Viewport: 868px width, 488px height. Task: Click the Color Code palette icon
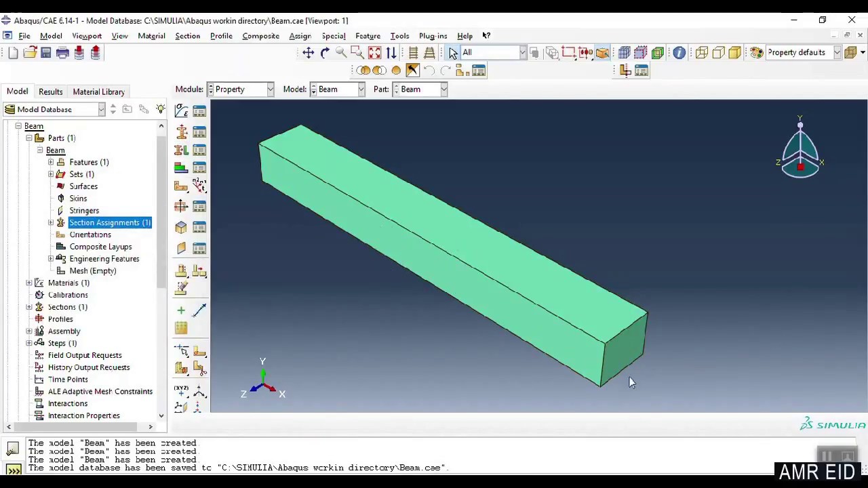[756, 53]
